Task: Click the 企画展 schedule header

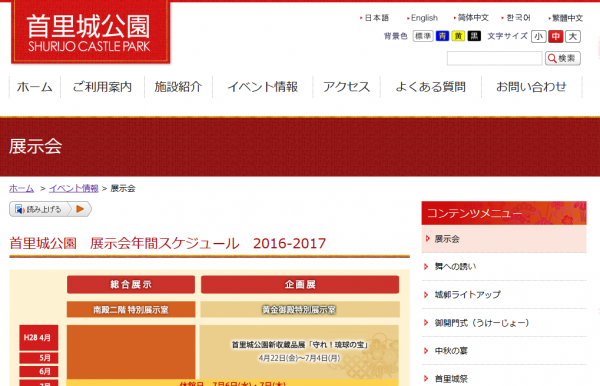Action: 300,285
